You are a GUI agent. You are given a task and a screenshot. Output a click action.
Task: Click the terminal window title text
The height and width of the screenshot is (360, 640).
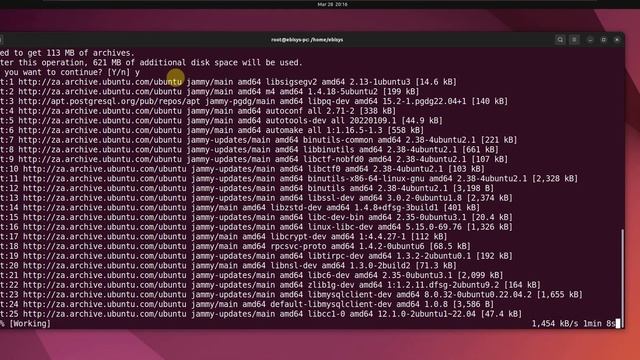[x=307, y=40]
